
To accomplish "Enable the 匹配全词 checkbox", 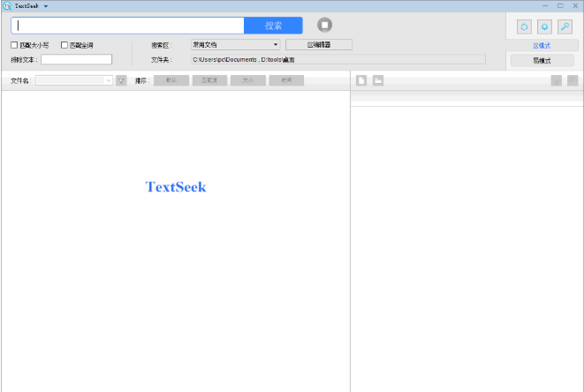I will point(64,45).
